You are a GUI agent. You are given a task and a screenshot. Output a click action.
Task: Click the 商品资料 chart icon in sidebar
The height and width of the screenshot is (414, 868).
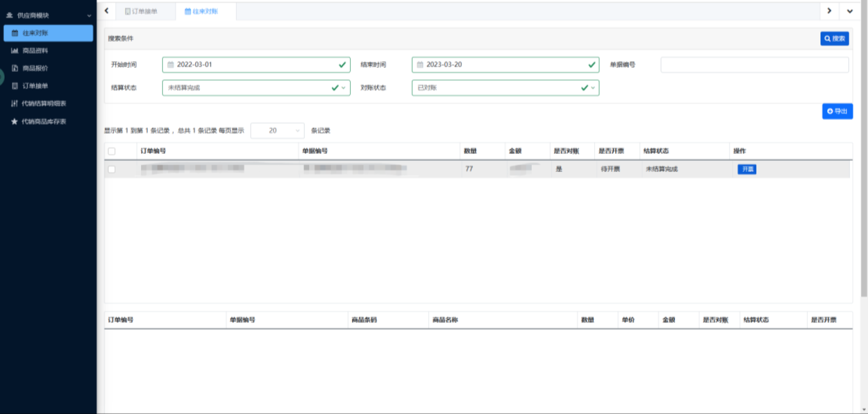coord(14,51)
